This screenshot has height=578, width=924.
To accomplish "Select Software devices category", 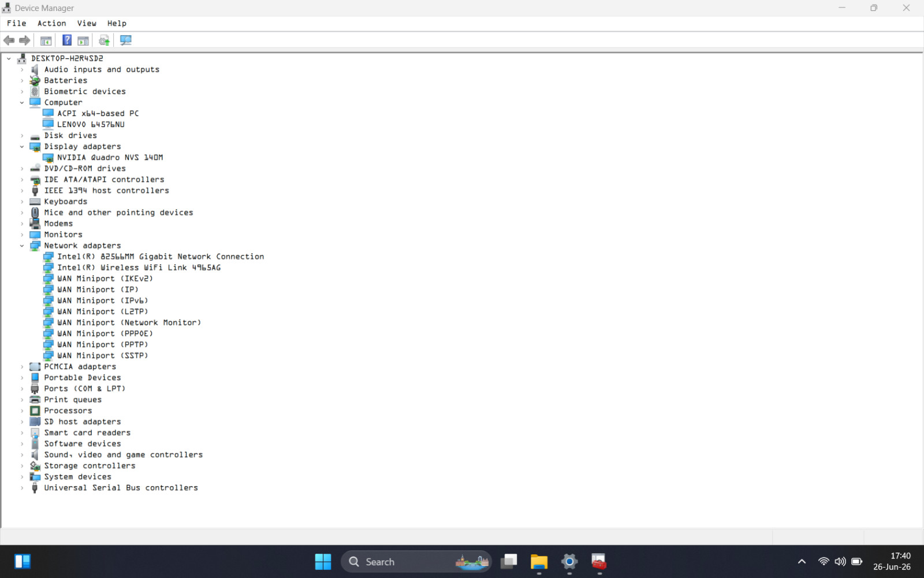I will point(83,444).
